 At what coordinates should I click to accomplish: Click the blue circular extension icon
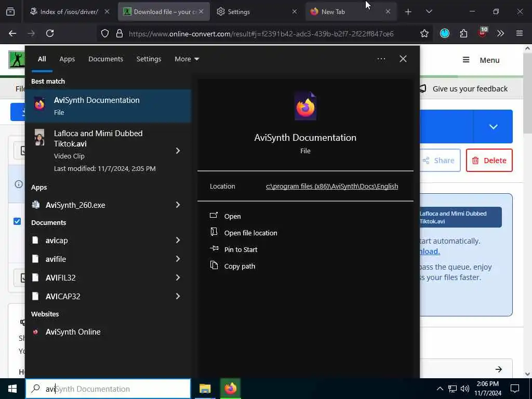point(445,33)
